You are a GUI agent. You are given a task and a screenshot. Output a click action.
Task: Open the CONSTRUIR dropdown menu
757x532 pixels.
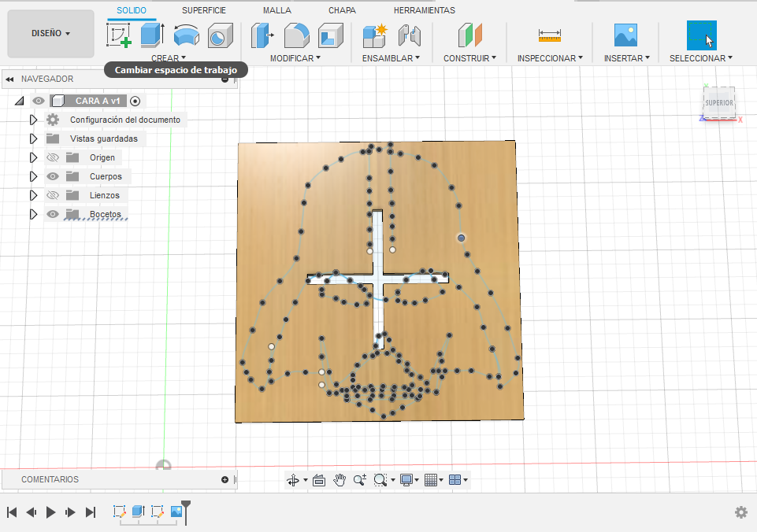click(469, 58)
